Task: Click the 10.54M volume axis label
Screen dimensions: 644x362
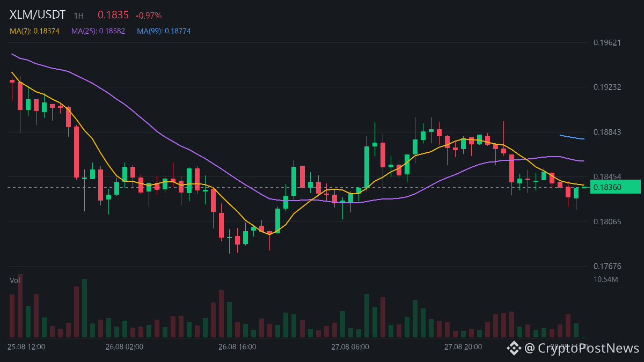Action: point(606,279)
